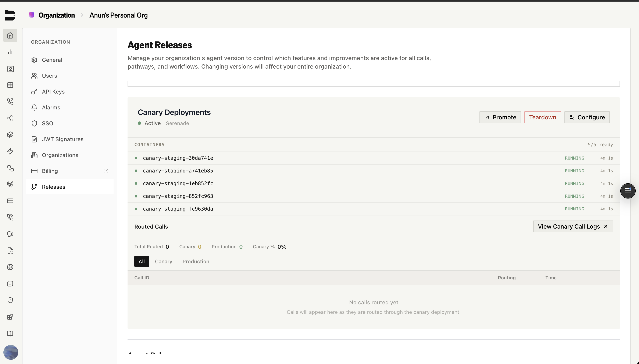Select Releases in the Organization menu
This screenshot has width=639, height=364.
pyautogui.click(x=54, y=187)
